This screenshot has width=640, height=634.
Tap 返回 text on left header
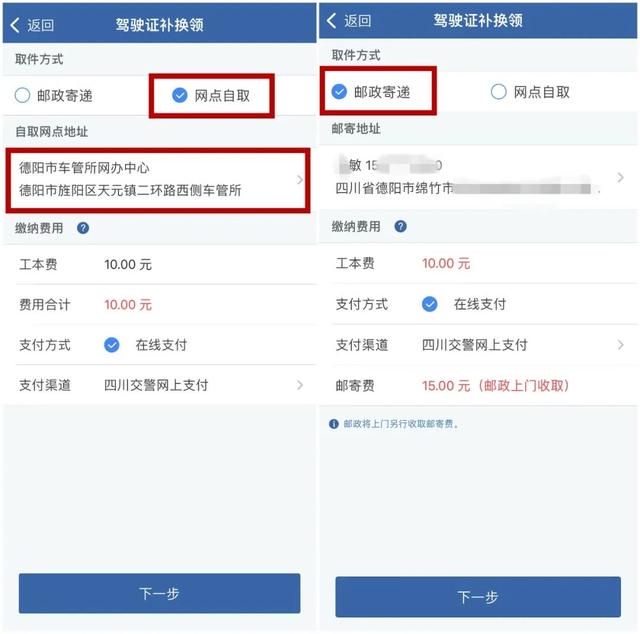[x=40, y=25]
